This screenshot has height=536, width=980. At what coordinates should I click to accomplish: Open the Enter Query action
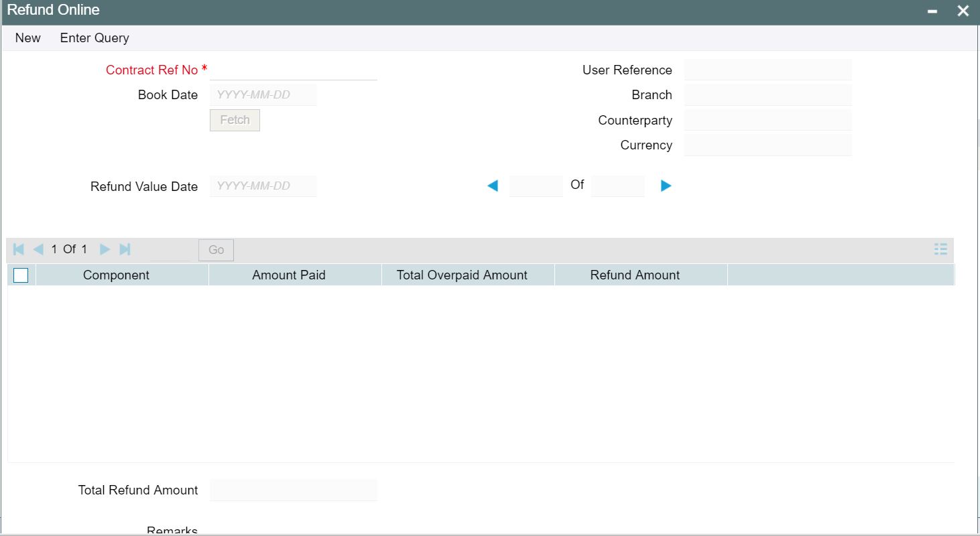(x=95, y=38)
